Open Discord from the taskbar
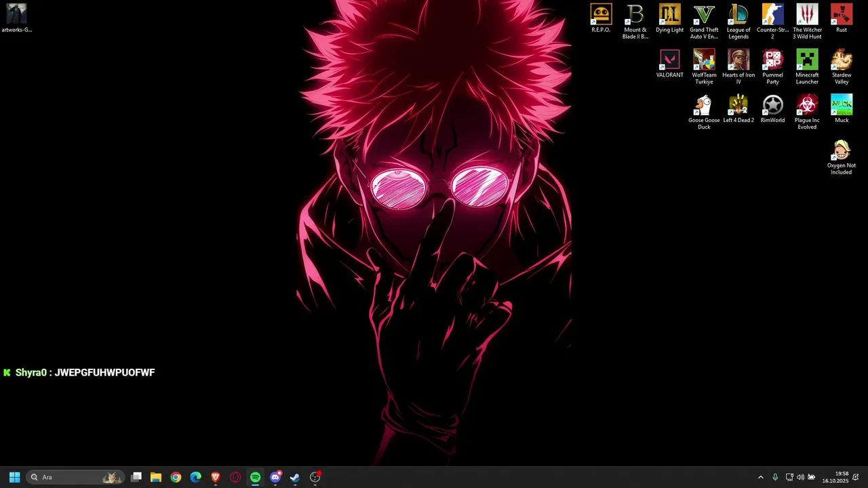 pyautogui.click(x=275, y=477)
